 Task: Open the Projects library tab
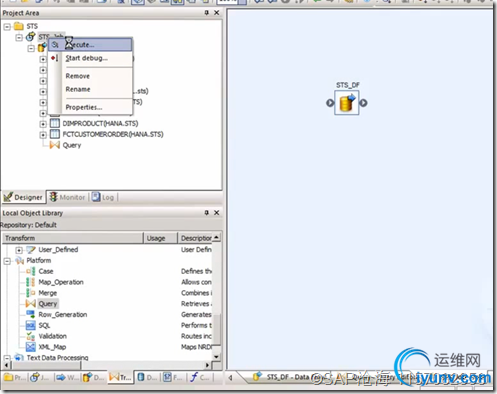coord(15,378)
